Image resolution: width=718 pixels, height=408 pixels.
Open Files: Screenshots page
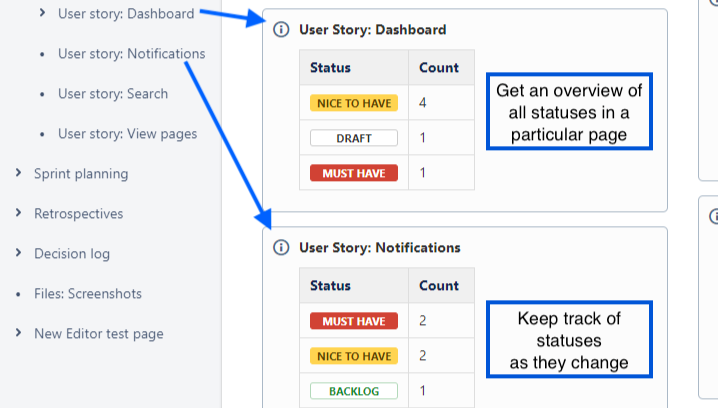pyautogui.click(x=87, y=293)
